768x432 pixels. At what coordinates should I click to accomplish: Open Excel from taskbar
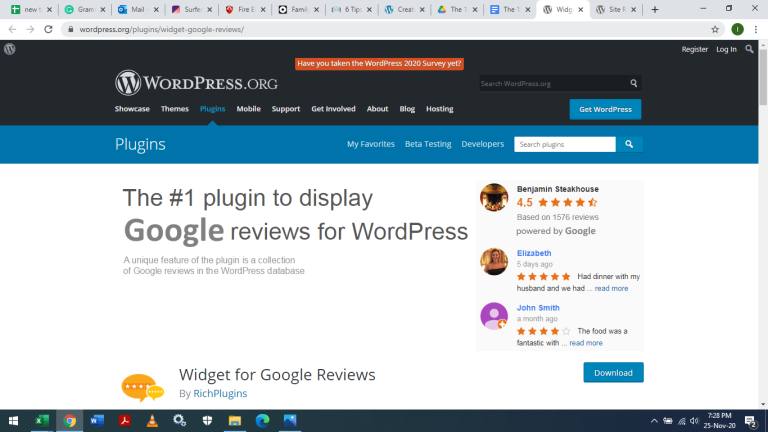(42, 421)
